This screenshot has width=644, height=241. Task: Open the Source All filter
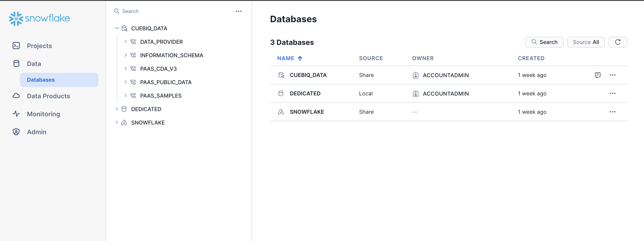coord(586,42)
